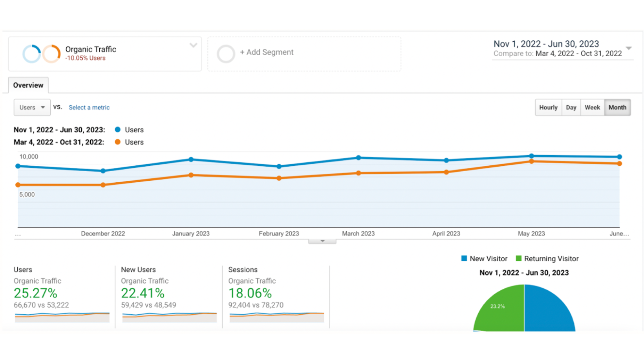
Task: Click the collapse arrow below the traffic chart
Action: [322, 241]
